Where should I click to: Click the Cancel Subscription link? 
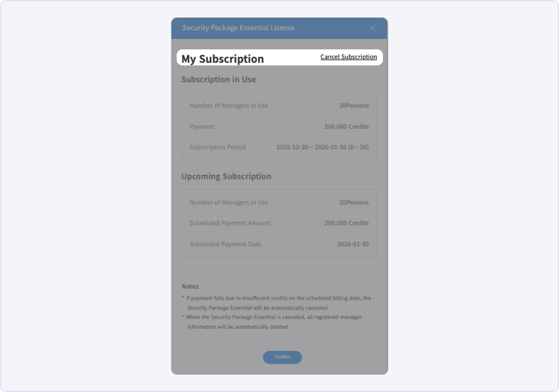348,57
